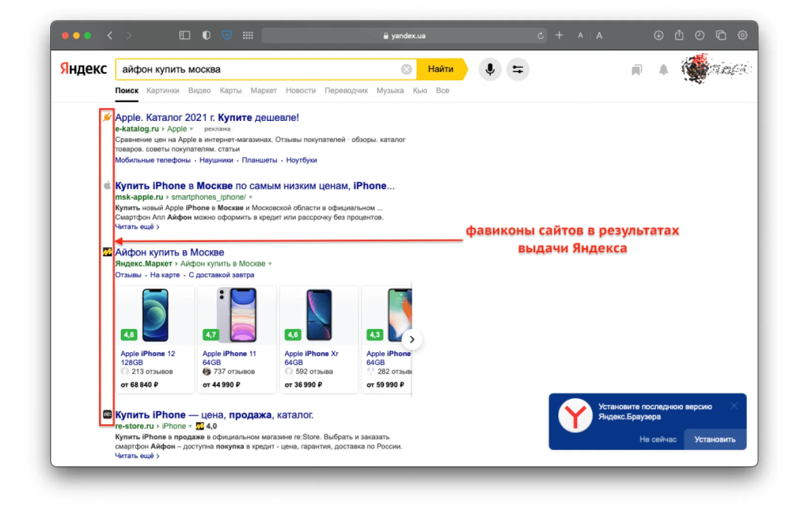
Task: Open the Apple iPhone 12 128GB thumbnail
Action: [x=155, y=315]
